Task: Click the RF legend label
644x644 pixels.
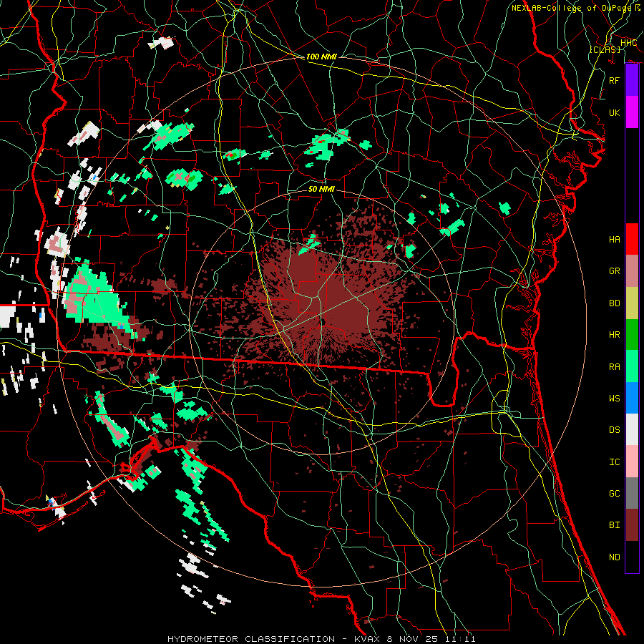Action: [x=614, y=80]
